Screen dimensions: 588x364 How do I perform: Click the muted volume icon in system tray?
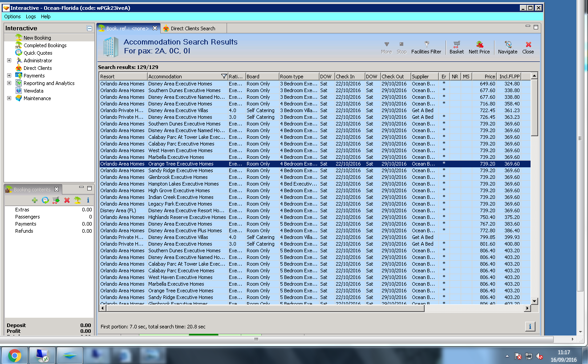(539, 356)
